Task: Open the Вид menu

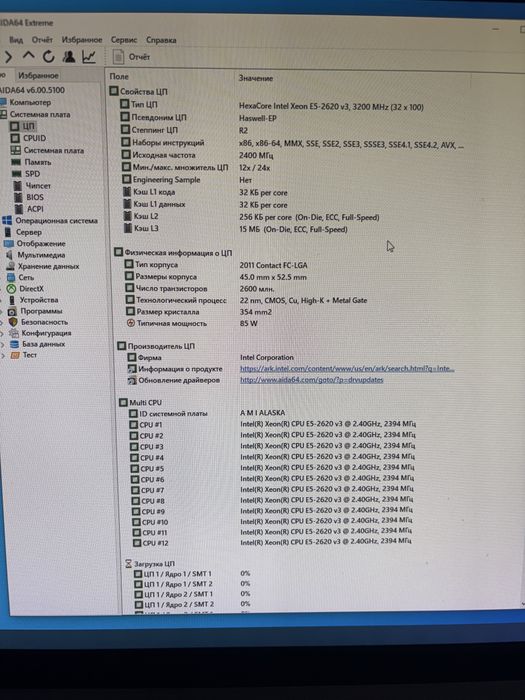Action: click(x=16, y=40)
